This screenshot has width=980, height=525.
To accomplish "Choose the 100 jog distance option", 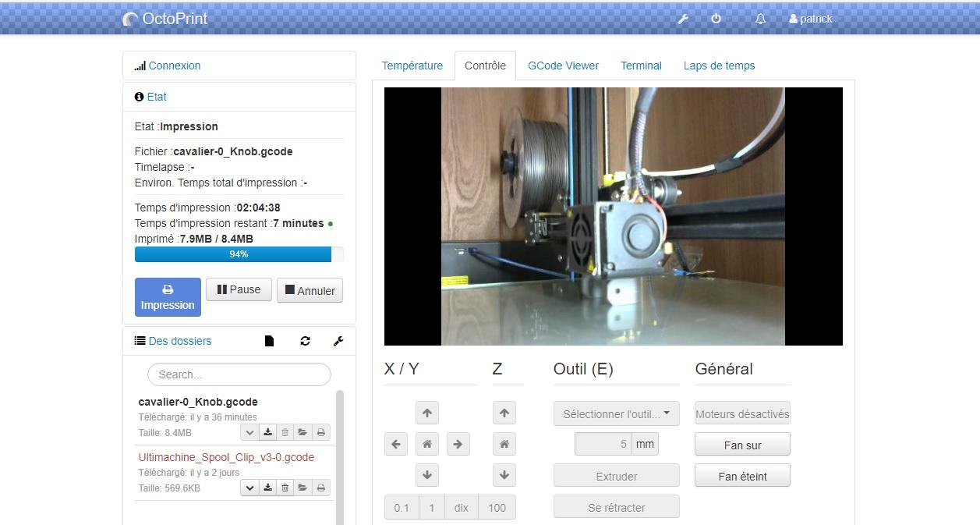I will pos(497,508).
